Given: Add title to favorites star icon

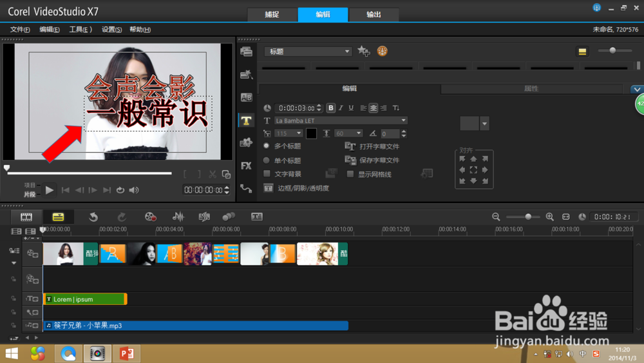Looking at the screenshot, I should coord(363,51).
